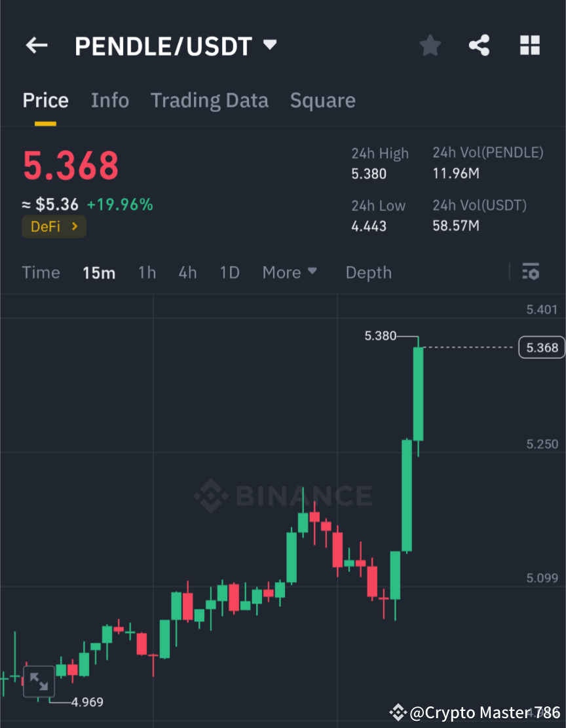Open the grid layout icon top right
This screenshot has width=566, height=728.
pyautogui.click(x=529, y=45)
